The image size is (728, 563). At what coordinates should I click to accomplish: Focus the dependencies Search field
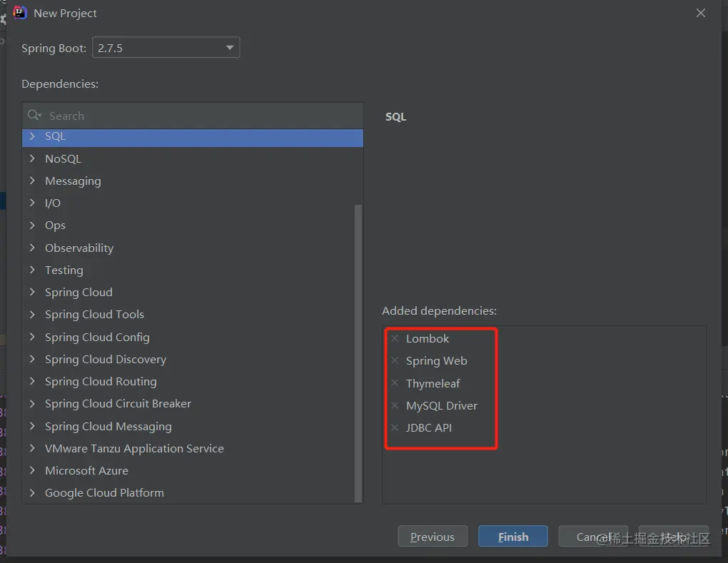[193, 116]
